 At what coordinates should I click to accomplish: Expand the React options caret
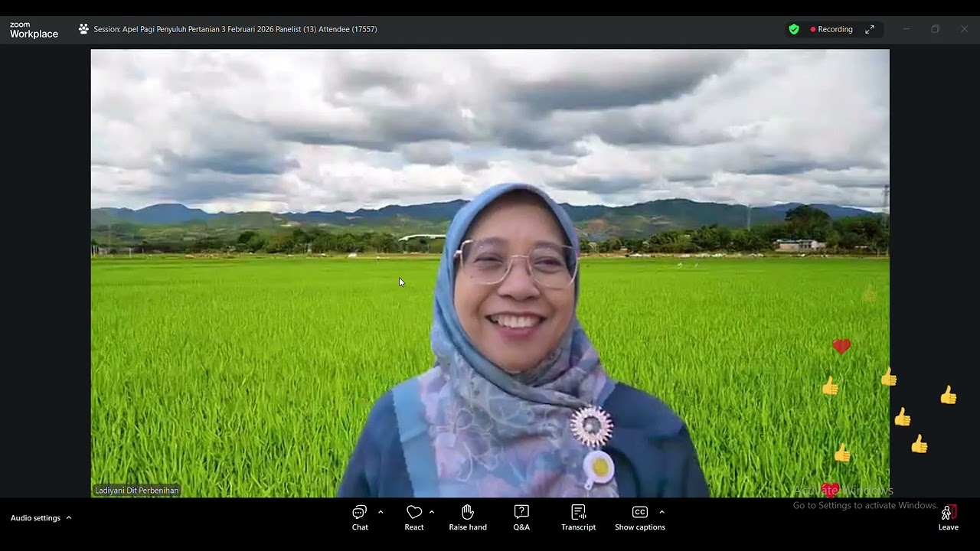(x=432, y=512)
